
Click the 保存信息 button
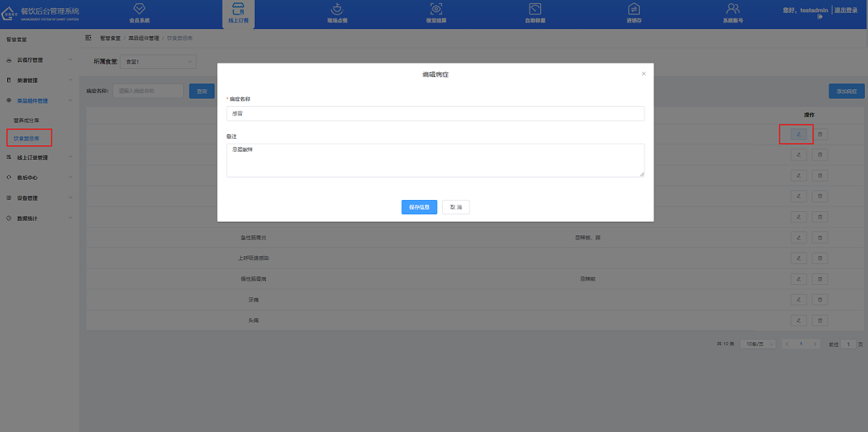[419, 207]
